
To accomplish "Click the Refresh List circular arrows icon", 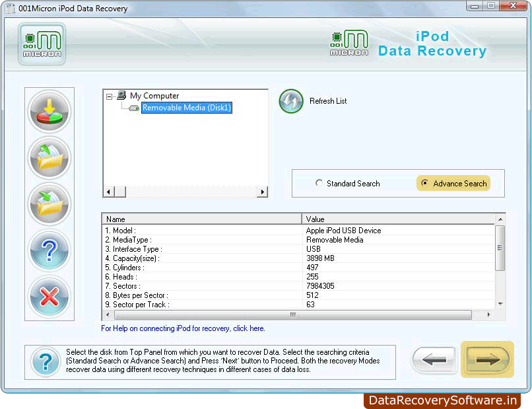I will pyautogui.click(x=291, y=101).
